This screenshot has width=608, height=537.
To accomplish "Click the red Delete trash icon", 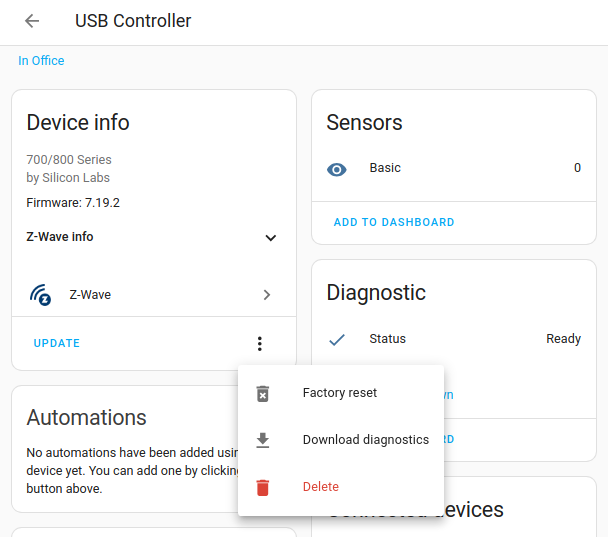I will pyautogui.click(x=263, y=487).
